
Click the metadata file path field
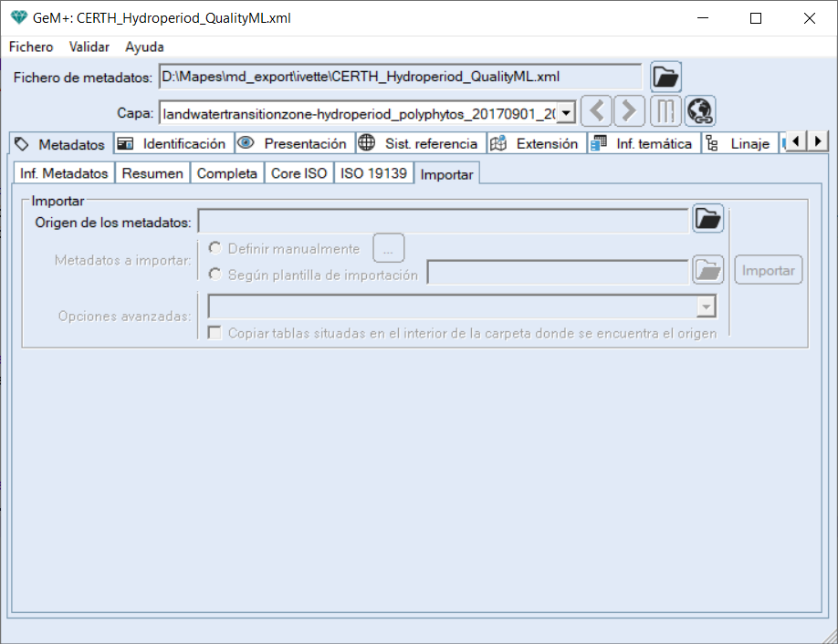tap(402, 77)
